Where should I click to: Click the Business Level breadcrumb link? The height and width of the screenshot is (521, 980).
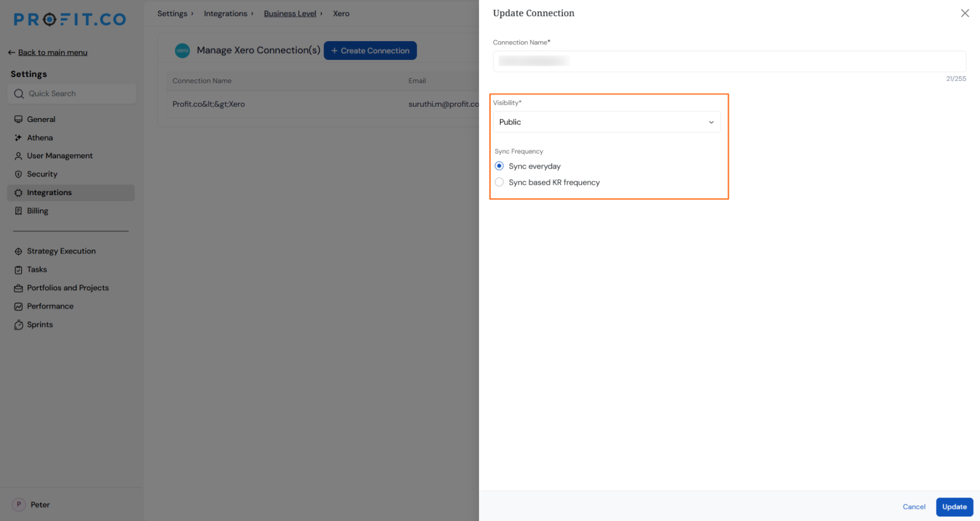point(290,14)
